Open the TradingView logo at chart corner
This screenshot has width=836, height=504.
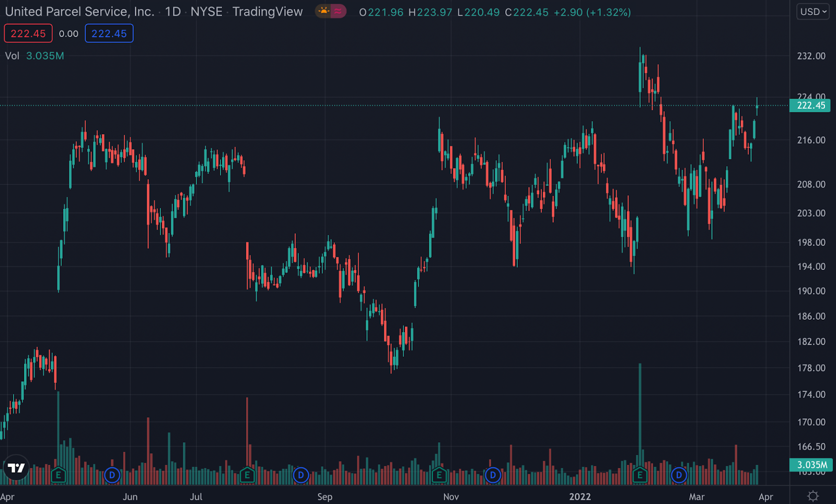16,467
